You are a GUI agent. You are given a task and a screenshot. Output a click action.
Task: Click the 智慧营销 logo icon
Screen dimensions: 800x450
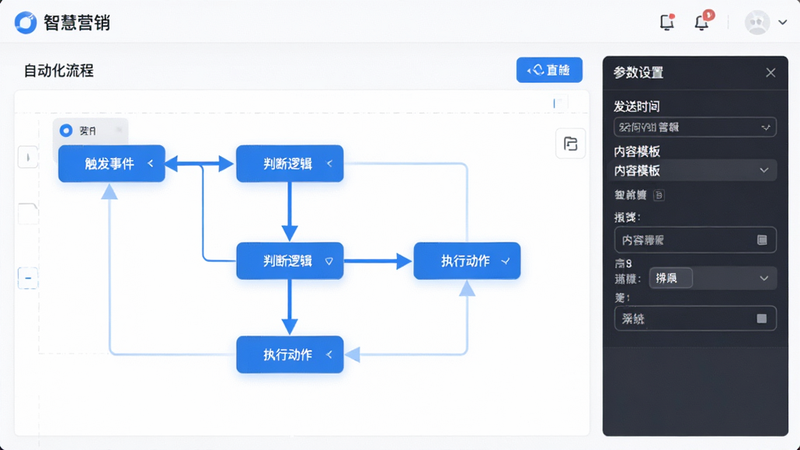(26, 22)
